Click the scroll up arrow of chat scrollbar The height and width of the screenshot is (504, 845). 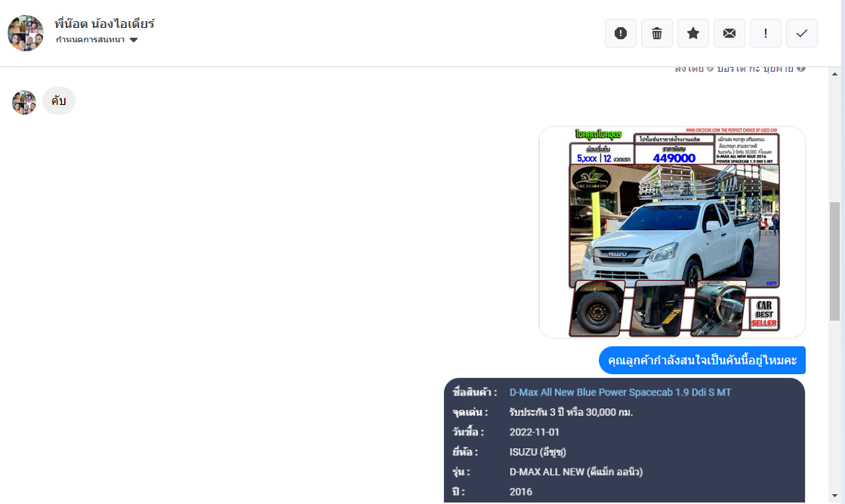834,74
